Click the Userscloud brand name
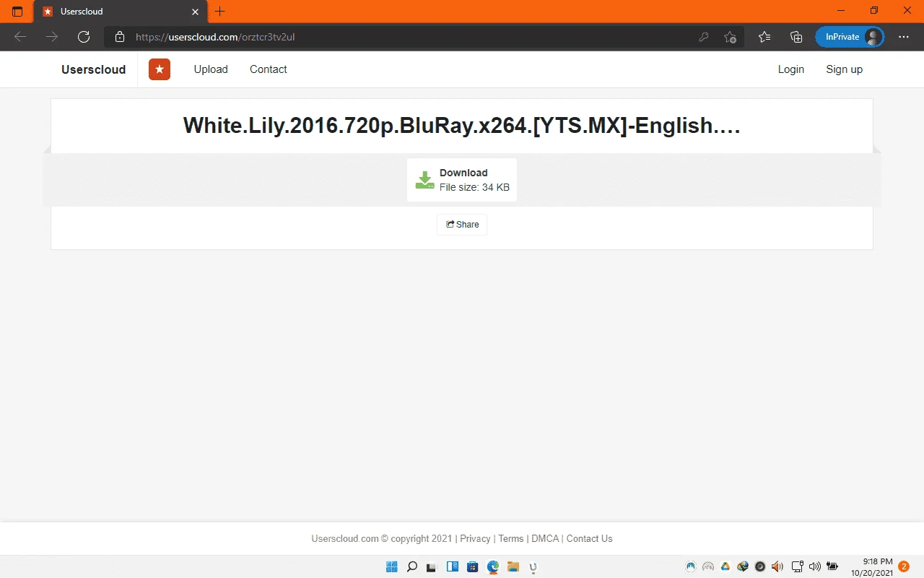The width and height of the screenshot is (924, 578). coord(94,69)
